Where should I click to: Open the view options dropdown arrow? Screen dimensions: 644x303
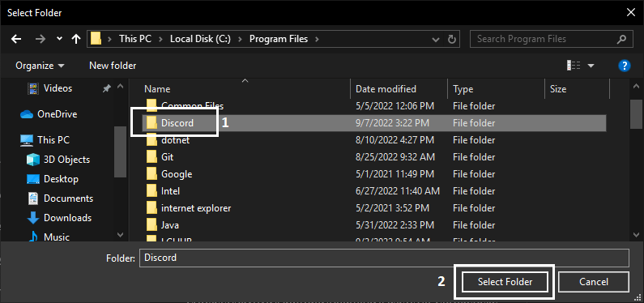pos(591,66)
